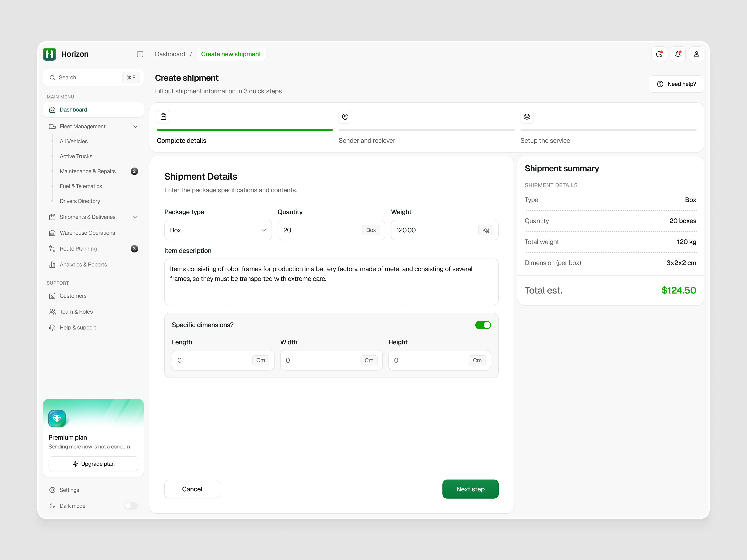Collapse the sidebar with the panel toggle
This screenshot has height=560, width=747.
point(140,54)
